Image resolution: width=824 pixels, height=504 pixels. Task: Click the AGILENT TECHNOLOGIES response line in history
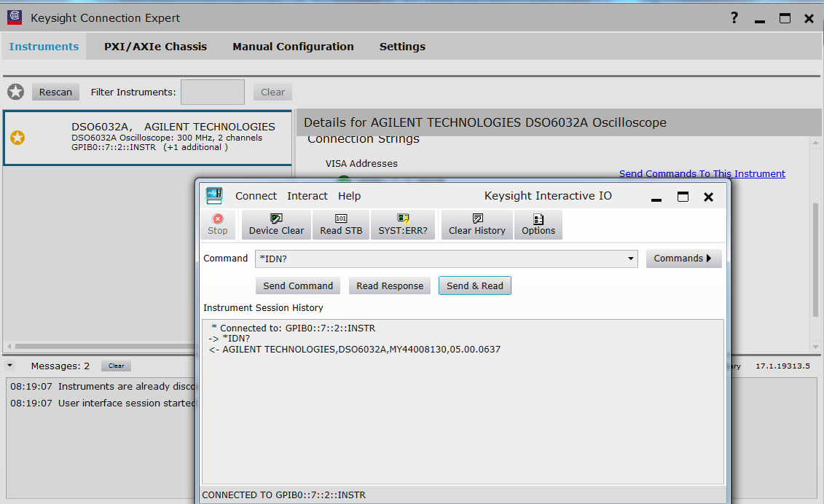tap(355, 350)
